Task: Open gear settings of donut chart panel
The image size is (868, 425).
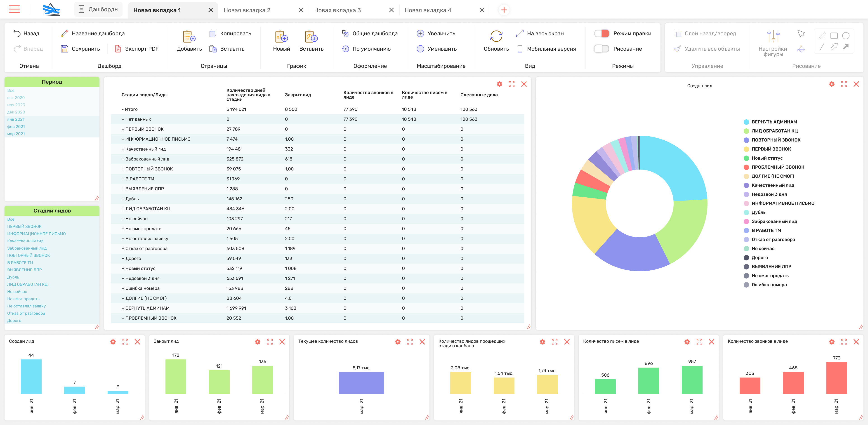Action: click(x=832, y=84)
